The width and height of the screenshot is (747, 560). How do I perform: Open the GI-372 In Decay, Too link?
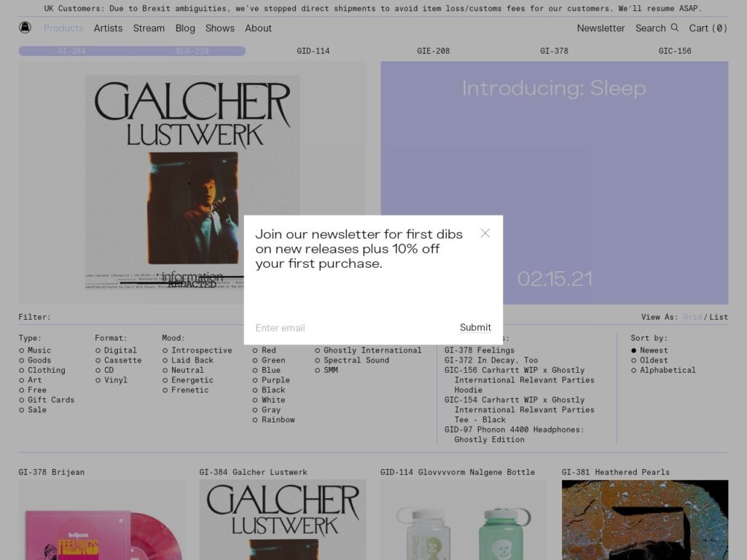click(490, 360)
